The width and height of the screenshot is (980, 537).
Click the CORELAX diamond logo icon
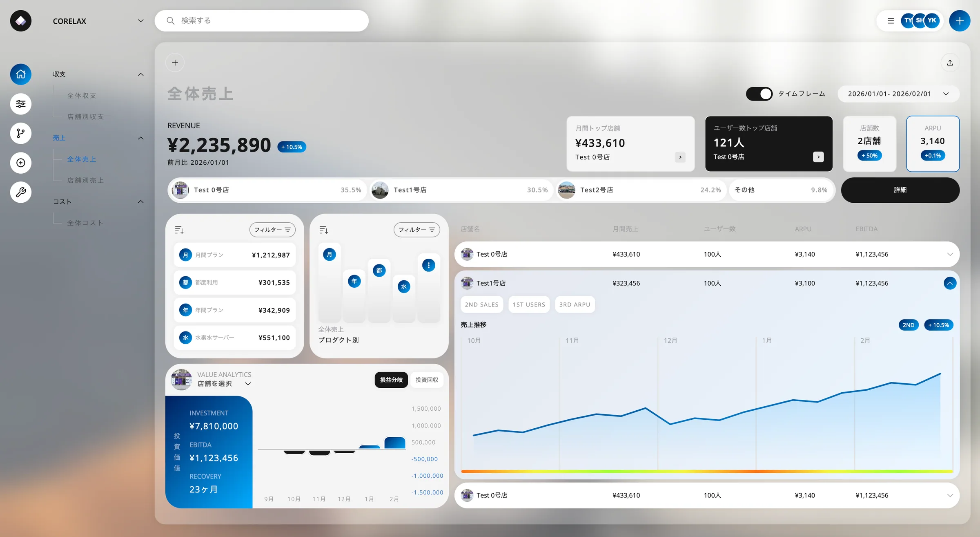[x=21, y=21]
